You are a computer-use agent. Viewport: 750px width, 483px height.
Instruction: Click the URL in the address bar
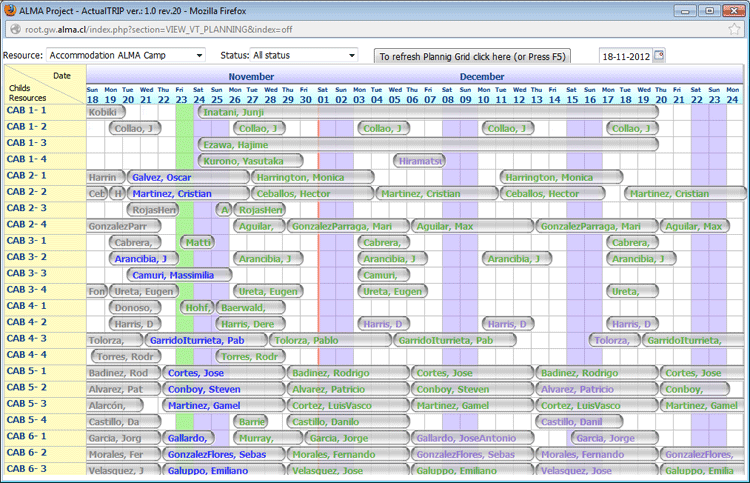150,31
